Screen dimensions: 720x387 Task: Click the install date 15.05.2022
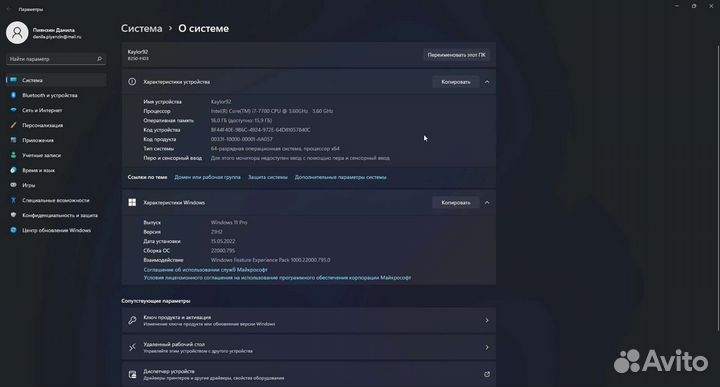click(223, 241)
